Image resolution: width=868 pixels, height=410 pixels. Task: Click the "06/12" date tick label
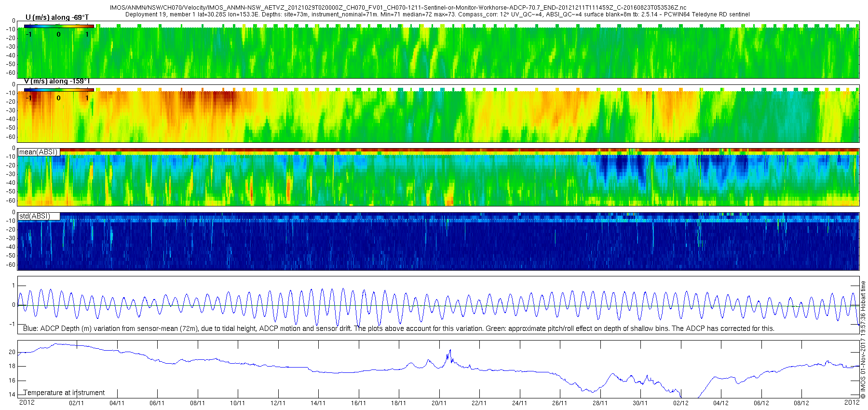coord(761,403)
